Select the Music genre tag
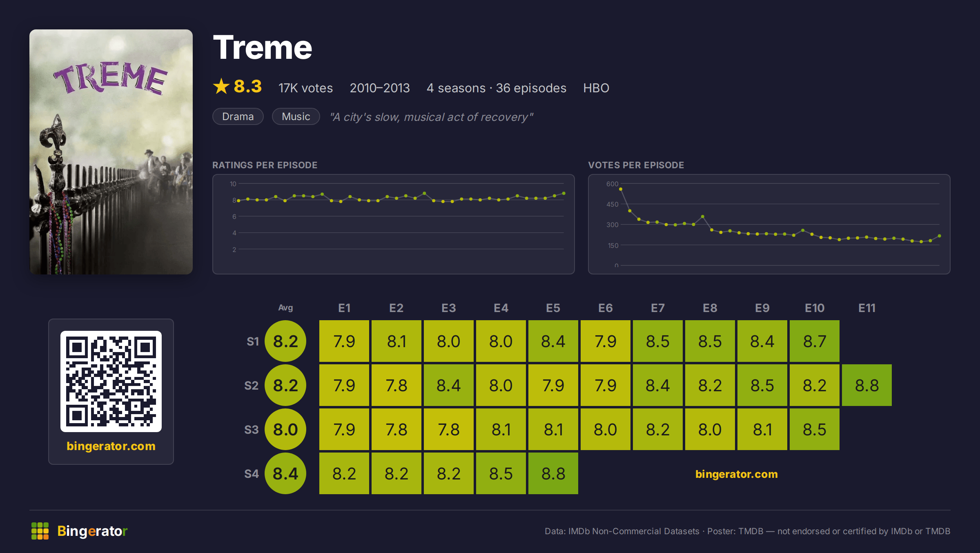 click(x=296, y=116)
